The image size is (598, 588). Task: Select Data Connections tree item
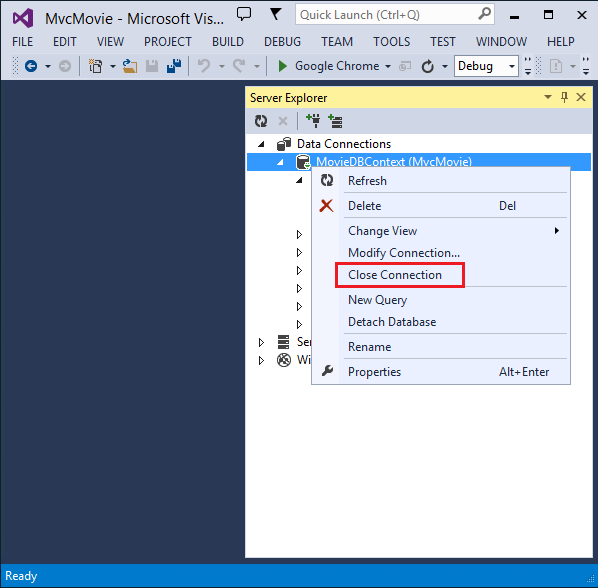point(344,144)
